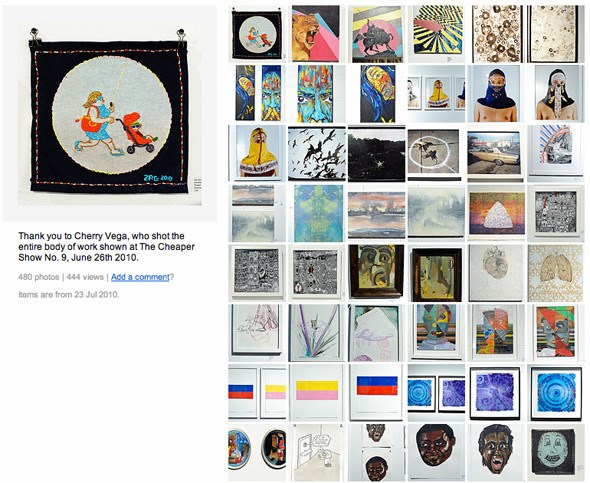Select the lungs artwork thumbnail

pos(555,273)
